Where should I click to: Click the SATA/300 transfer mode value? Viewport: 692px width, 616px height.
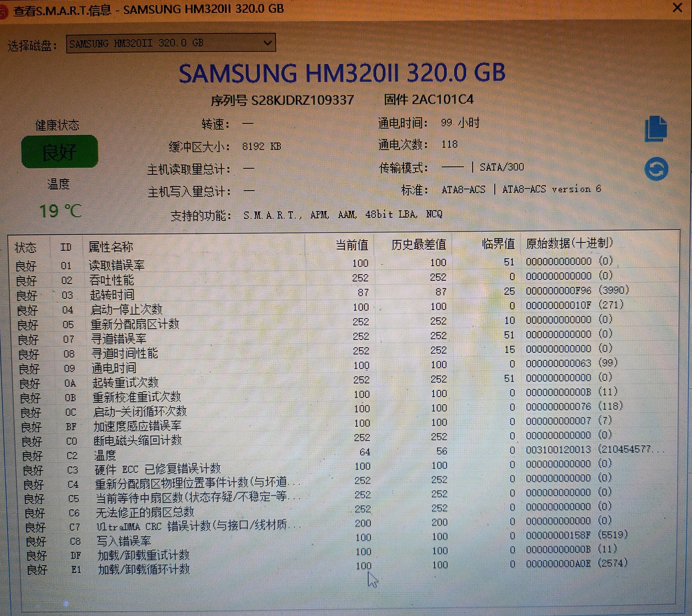pyautogui.click(x=502, y=166)
